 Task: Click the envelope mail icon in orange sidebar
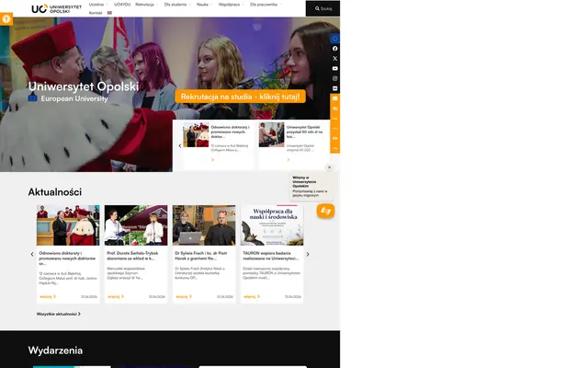point(334,98)
